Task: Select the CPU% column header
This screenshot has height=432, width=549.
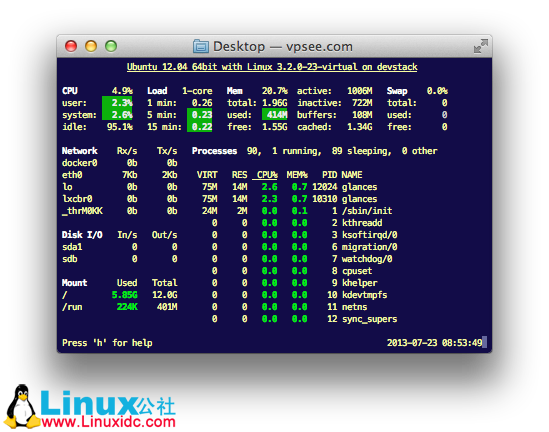Action: coord(267,175)
